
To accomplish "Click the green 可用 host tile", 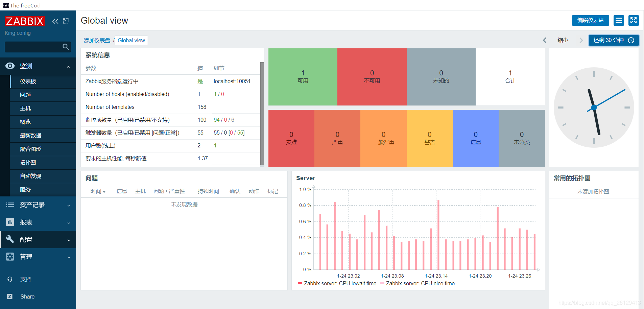I will [303, 77].
